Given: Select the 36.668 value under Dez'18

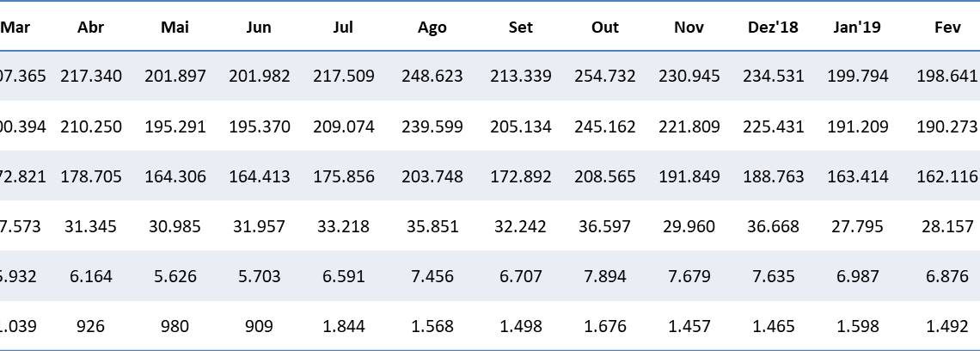Looking at the screenshot, I should pos(773,226).
